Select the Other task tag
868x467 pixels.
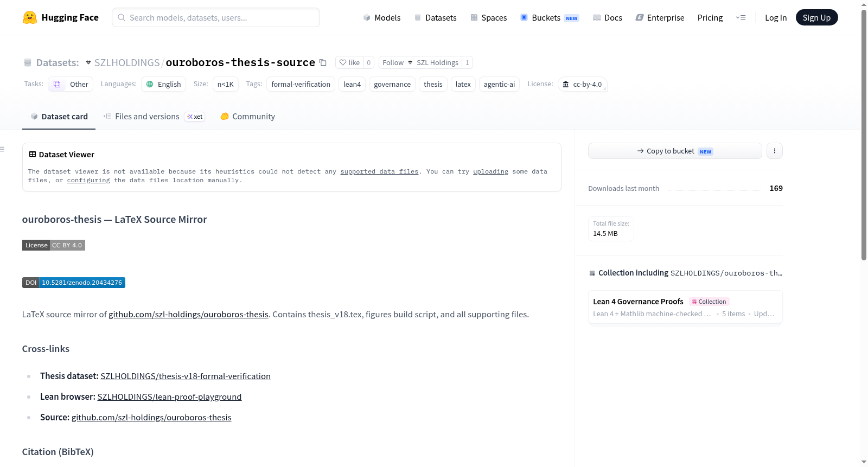pos(71,84)
